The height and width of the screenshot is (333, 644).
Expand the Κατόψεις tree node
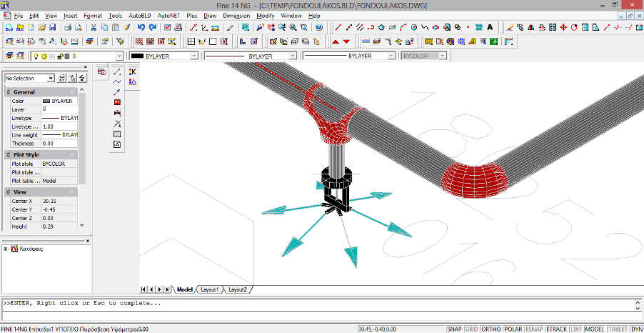(6, 249)
